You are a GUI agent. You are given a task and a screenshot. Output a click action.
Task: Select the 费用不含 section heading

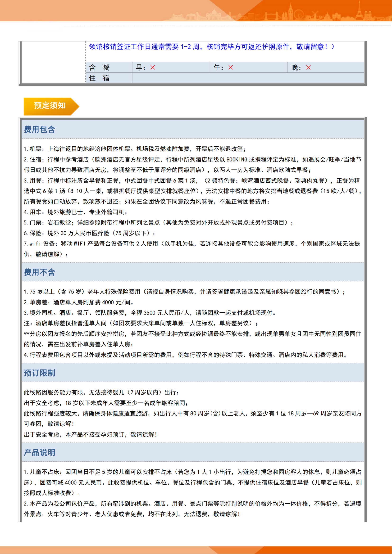pyautogui.click(x=40, y=272)
